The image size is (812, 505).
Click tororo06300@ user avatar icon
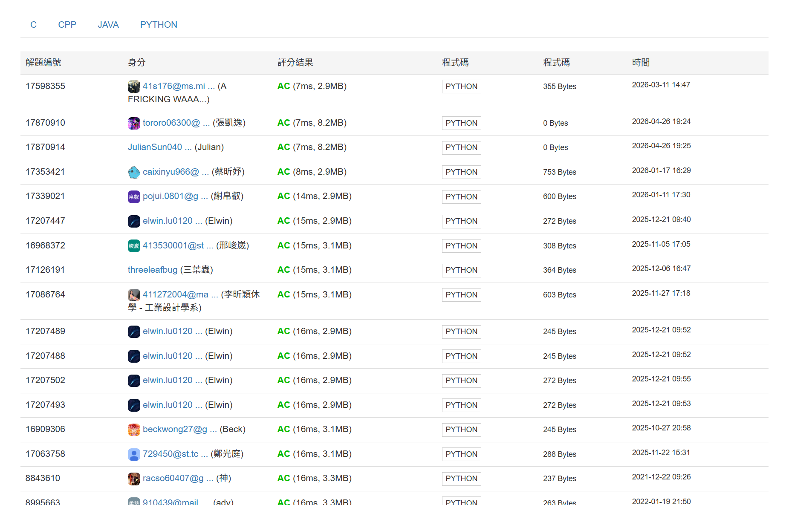(134, 123)
